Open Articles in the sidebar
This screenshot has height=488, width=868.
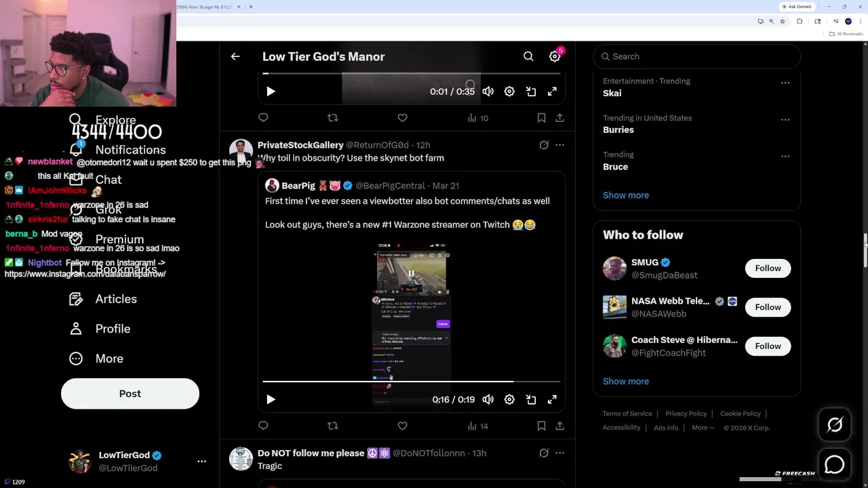coord(102,299)
